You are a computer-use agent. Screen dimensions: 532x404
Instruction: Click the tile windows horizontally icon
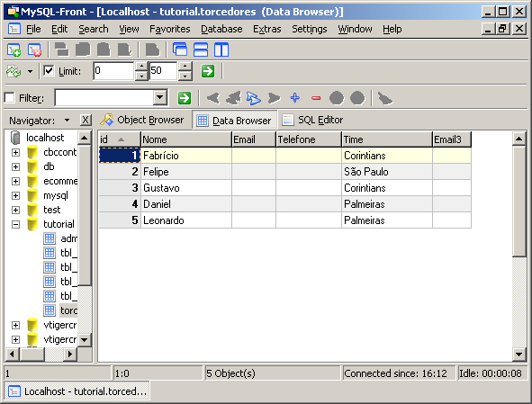201,49
